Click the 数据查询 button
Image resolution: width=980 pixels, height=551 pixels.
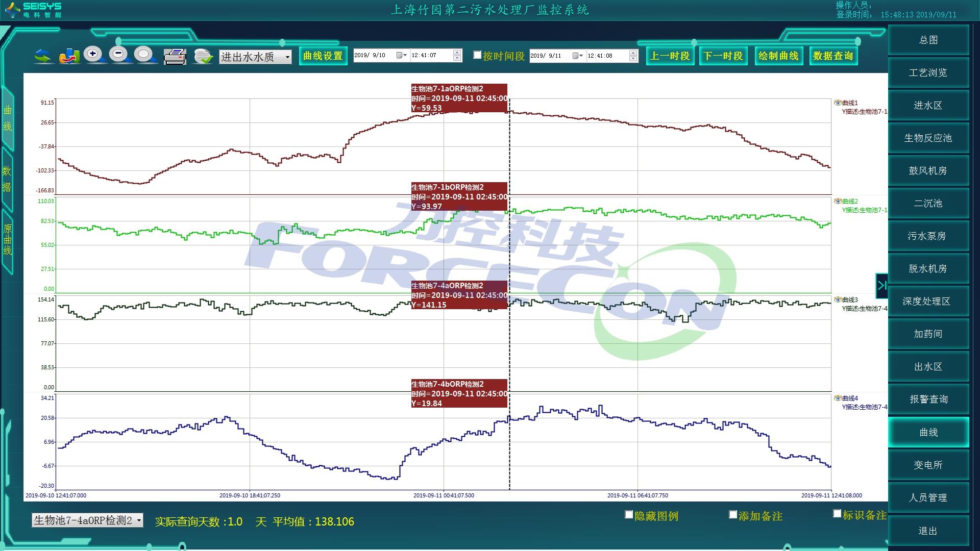pos(833,56)
